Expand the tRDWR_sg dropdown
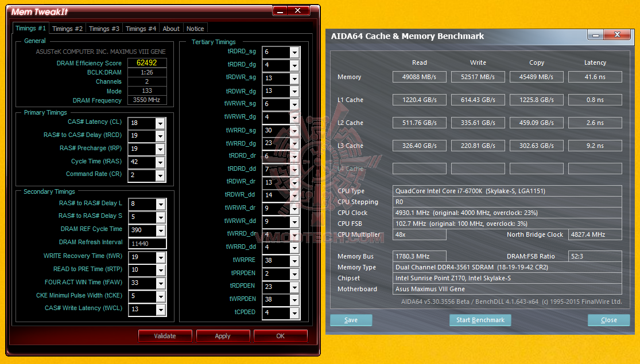The image size is (640, 364). coord(294,79)
